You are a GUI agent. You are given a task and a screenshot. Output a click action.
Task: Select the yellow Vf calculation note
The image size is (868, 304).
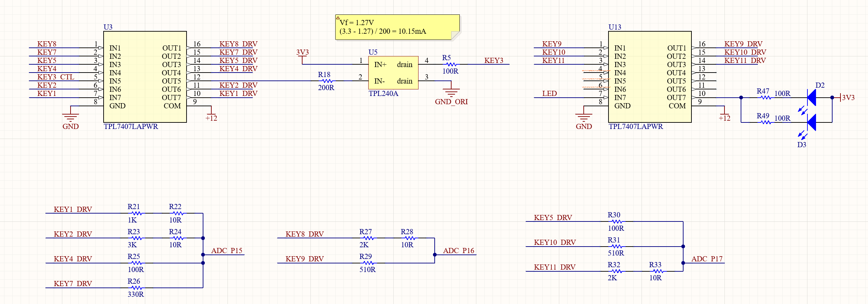pyautogui.click(x=398, y=27)
